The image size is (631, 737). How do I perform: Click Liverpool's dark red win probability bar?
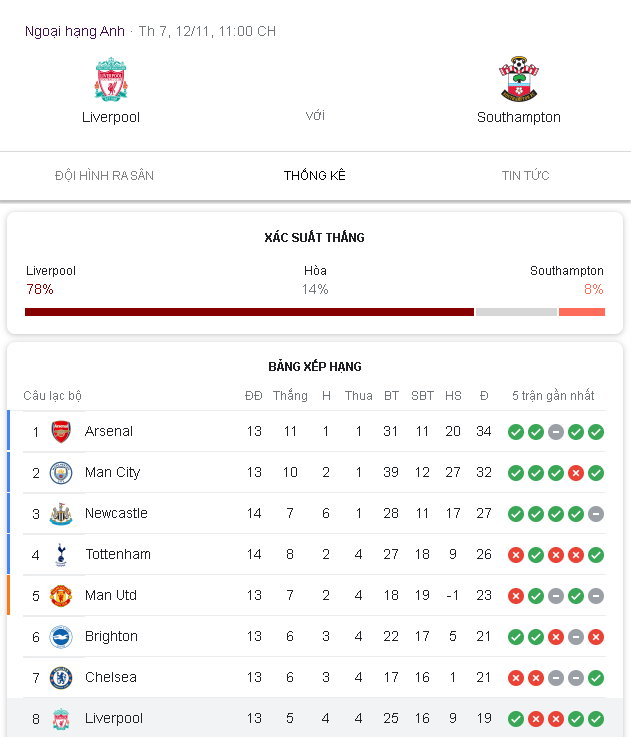(x=249, y=312)
